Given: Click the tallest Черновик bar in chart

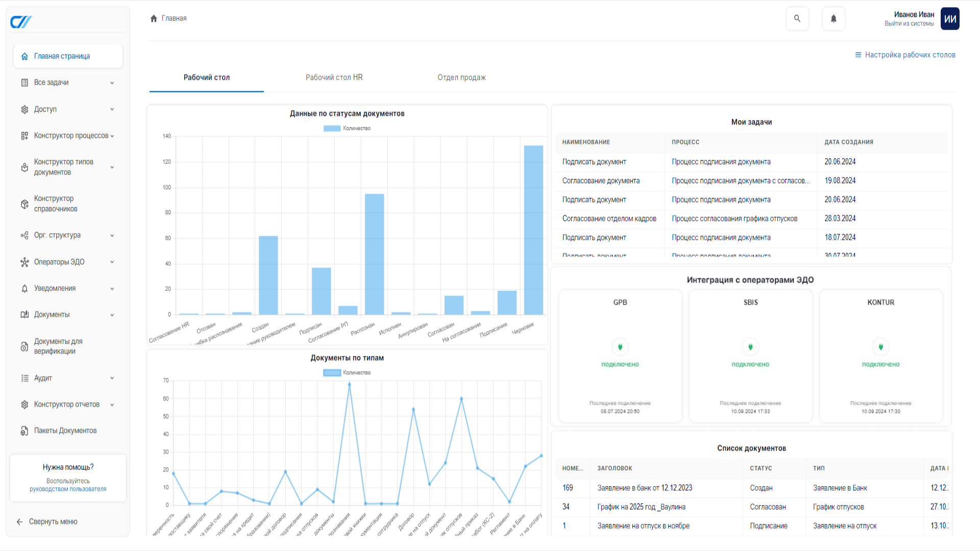Looking at the screenshot, I should pyautogui.click(x=533, y=230).
